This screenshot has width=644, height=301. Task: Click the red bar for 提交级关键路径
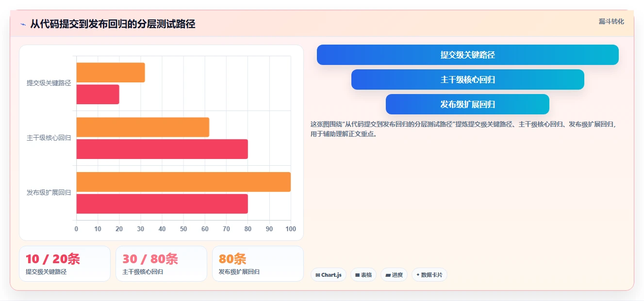[98, 94]
